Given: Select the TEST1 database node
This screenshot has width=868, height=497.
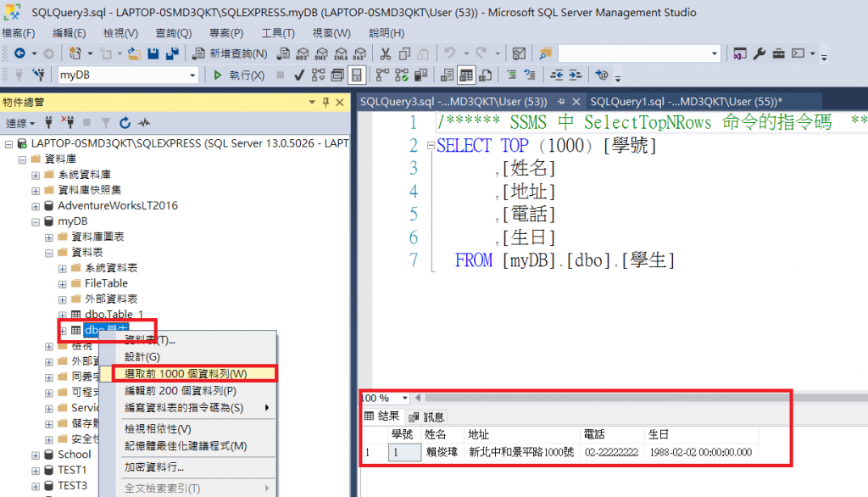Looking at the screenshot, I should pos(72,470).
